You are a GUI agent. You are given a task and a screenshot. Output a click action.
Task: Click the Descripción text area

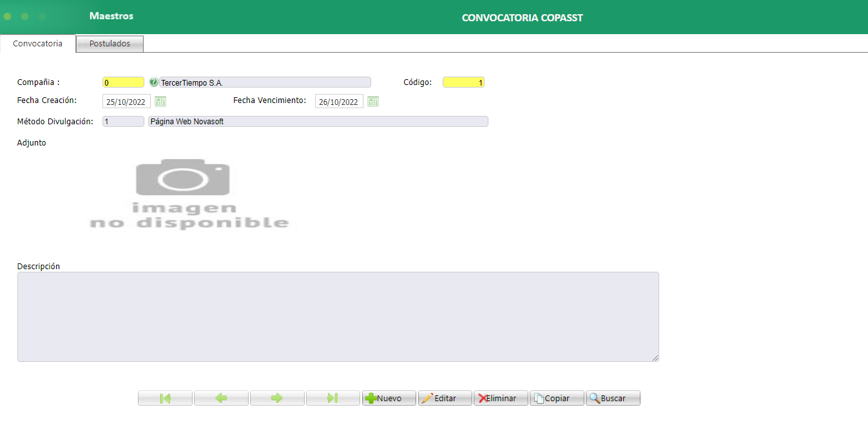point(338,317)
